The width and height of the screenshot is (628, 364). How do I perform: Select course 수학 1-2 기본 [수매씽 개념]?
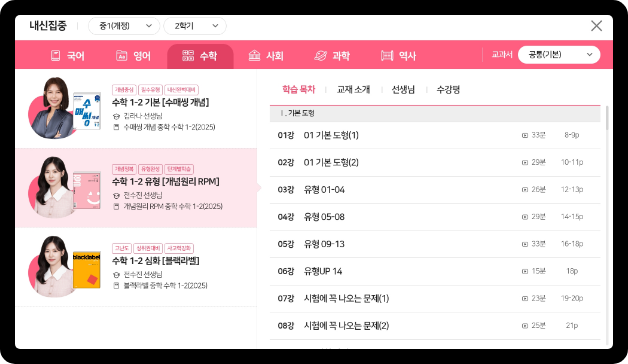(160, 103)
